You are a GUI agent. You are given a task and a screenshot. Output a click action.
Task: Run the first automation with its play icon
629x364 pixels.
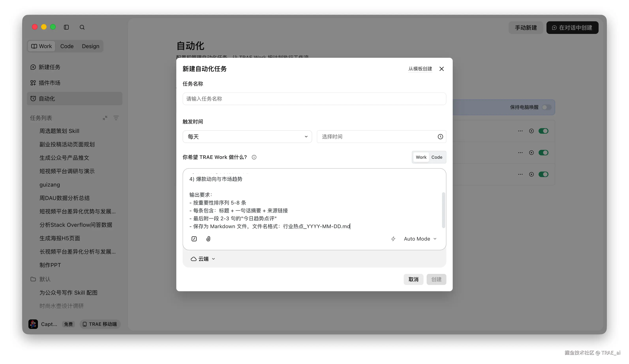531,131
